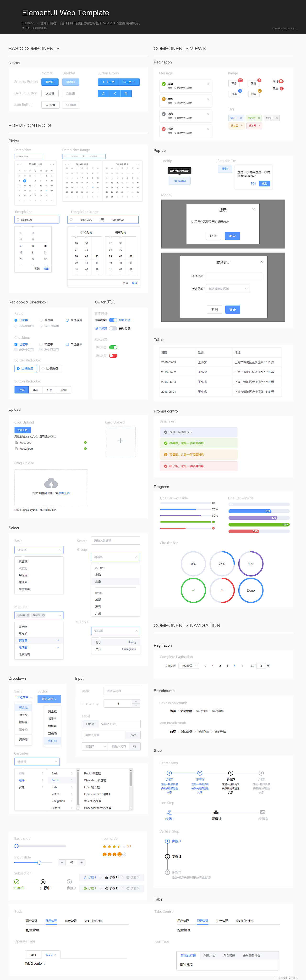Click the cloud icon in Icon Step 步骤 2
The image size is (306, 980).
[216, 812]
